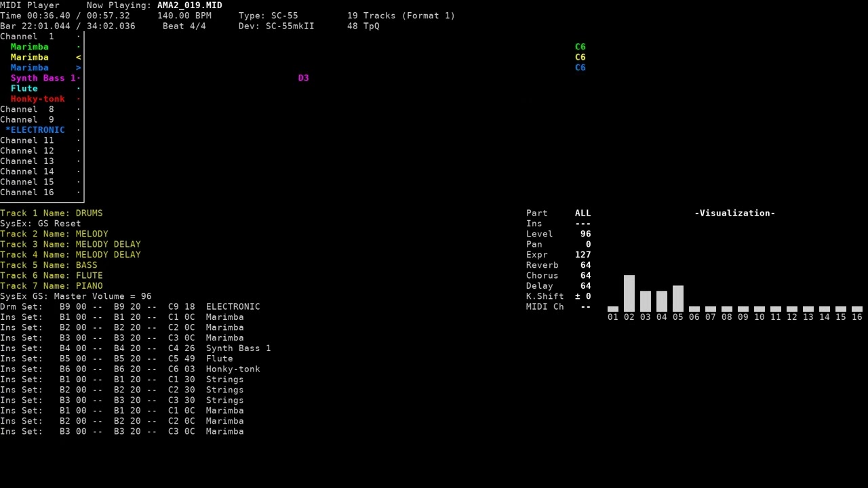Click the Beat 4/4 time signature
The image size is (868, 488).
click(184, 26)
